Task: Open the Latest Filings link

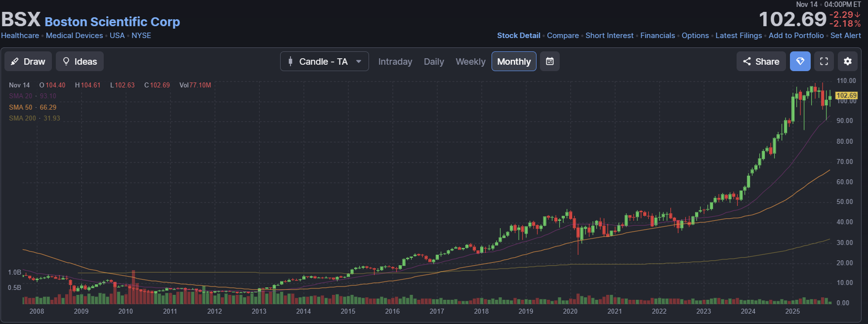Action: pyautogui.click(x=739, y=36)
